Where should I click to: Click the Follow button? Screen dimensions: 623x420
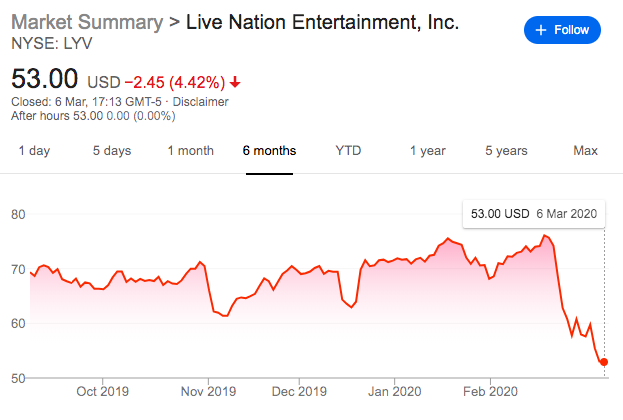(x=563, y=30)
